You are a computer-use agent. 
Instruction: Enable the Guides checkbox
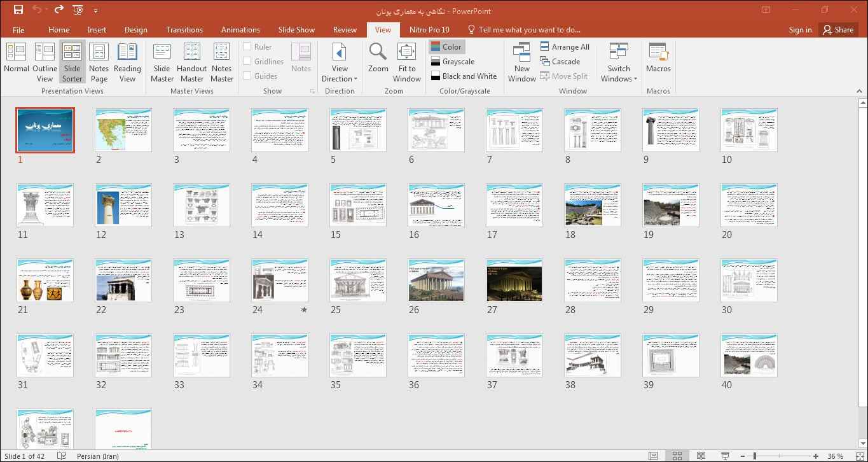247,76
